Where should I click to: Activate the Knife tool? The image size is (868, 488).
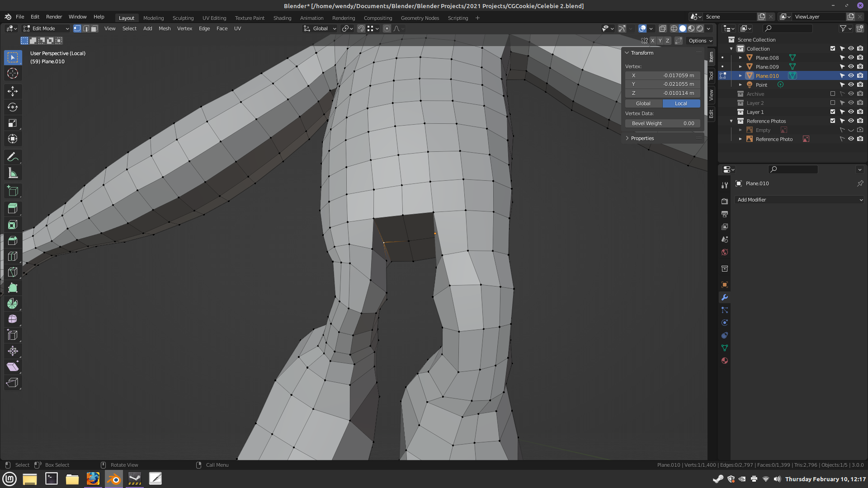pyautogui.click(x=13, y=272)
